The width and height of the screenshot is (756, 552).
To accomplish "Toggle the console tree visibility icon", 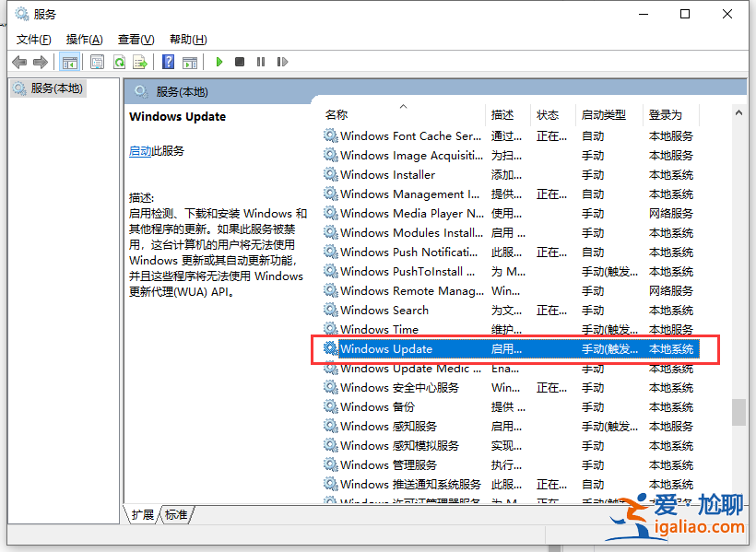I will click(x=70, y=62).
